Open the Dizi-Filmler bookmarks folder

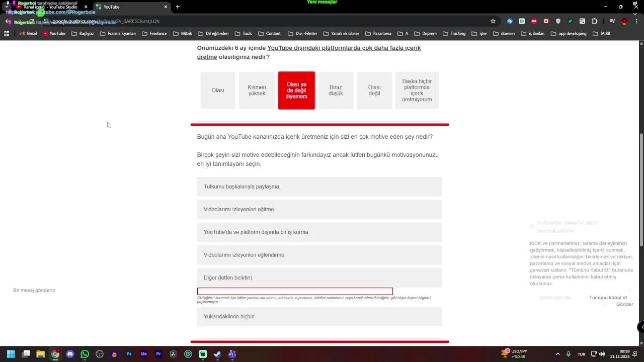click(x=302, y=34)
